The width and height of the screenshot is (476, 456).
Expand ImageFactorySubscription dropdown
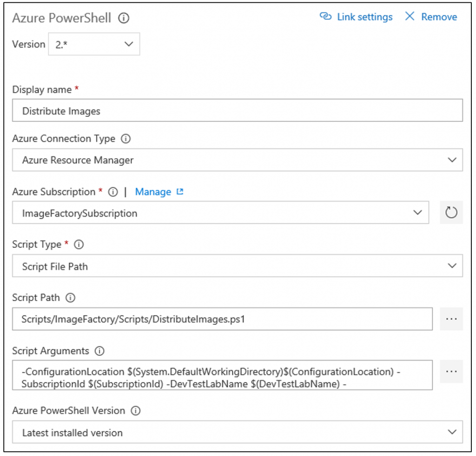[221, 213]
